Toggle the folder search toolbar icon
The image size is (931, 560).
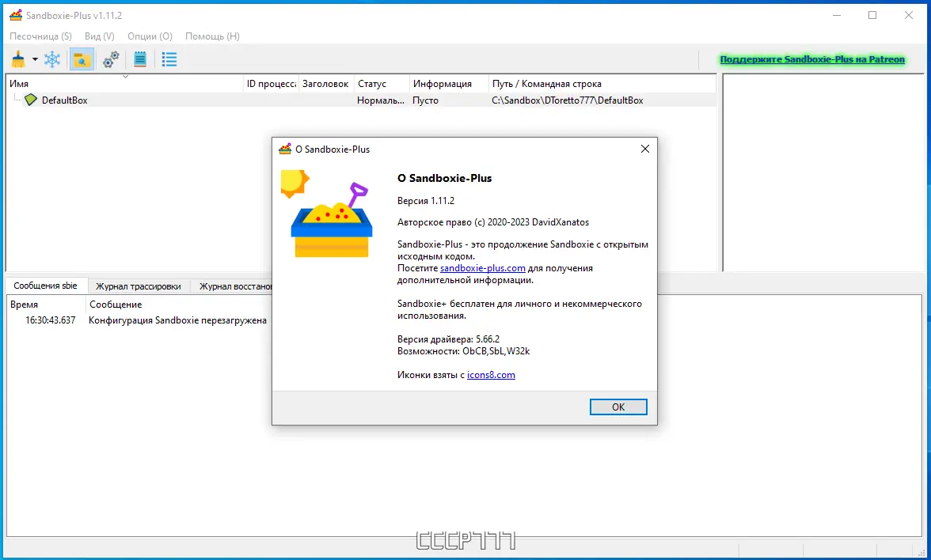82,59
